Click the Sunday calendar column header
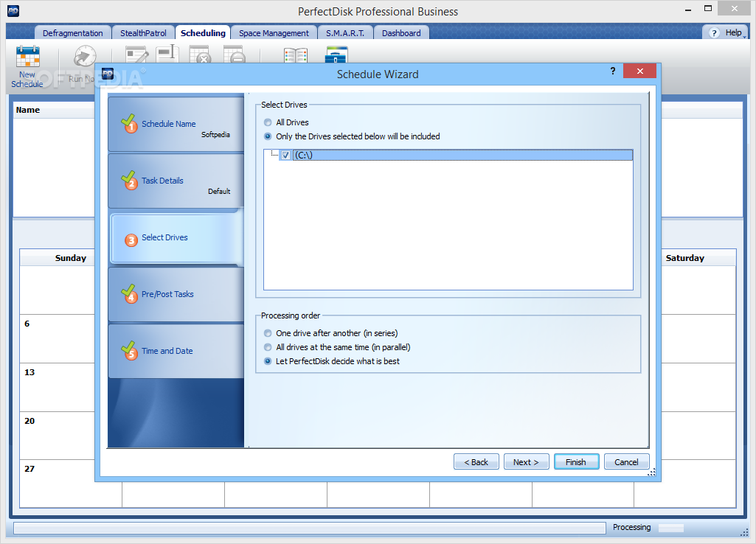Viewport: 756px width, 544px height. tap(70, 258)
